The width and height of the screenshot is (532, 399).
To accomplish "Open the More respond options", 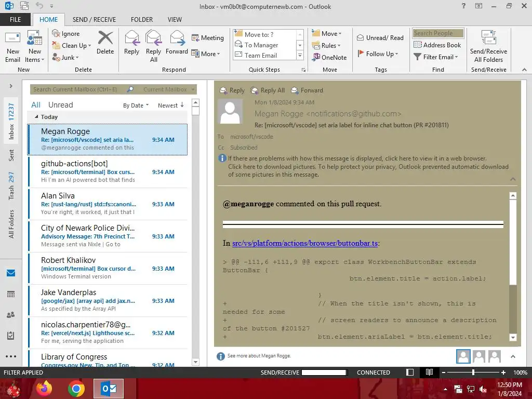I will pyautogui.click(x=206, y=54).
